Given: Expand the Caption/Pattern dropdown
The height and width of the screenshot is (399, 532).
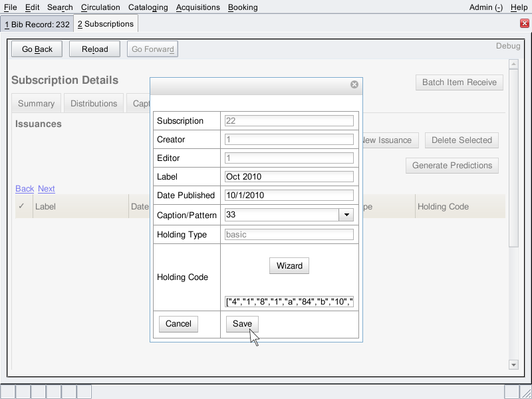Looking at the screenshot, I should pos(346,215).
